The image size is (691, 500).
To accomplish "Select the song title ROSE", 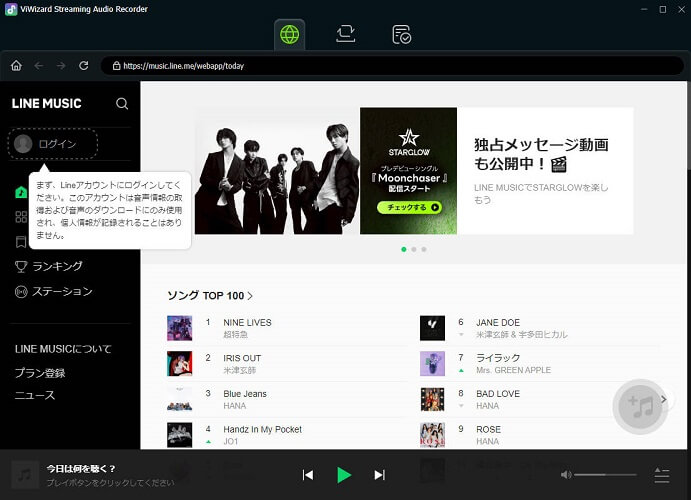I will pyautogui.click(x=488, y=430).
